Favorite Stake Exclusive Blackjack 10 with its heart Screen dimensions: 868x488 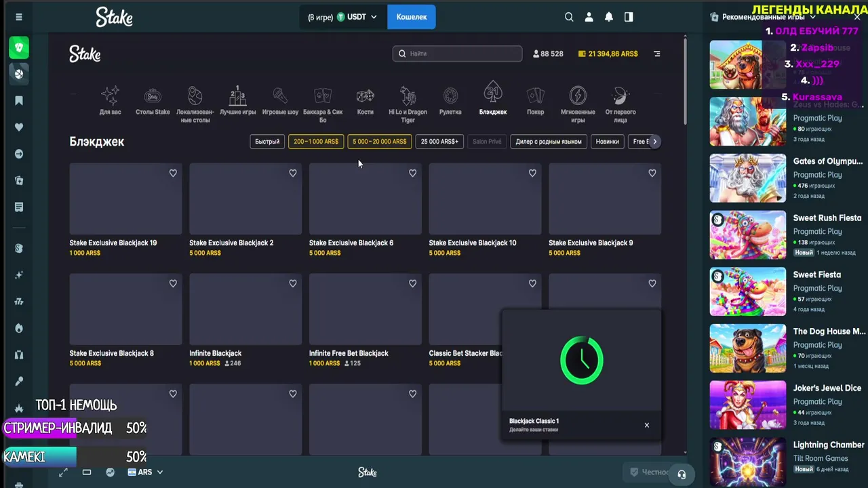tap(532, 173)
